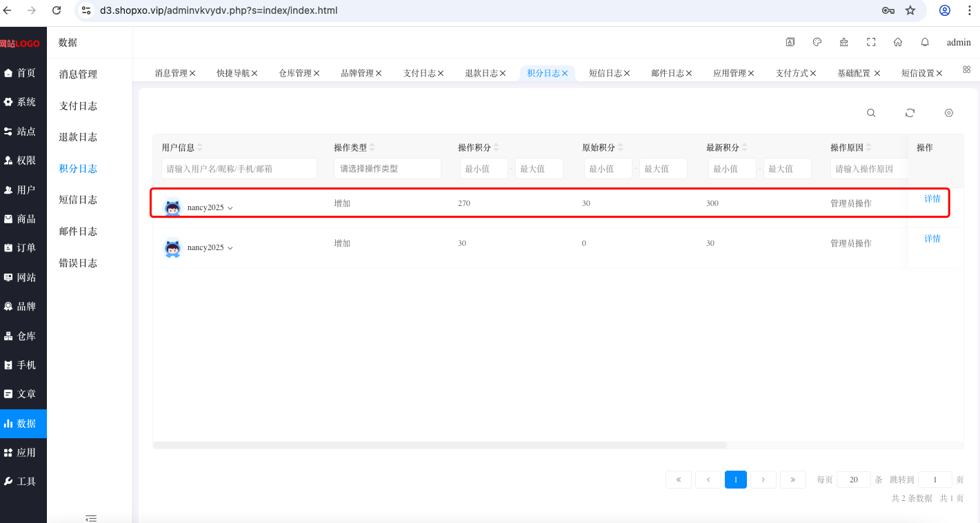The width and height of the screenshot is (980, 523).
Task: Click the table's horizontal scrollbar
Action: pyautogui.click(x=439, y=445)
